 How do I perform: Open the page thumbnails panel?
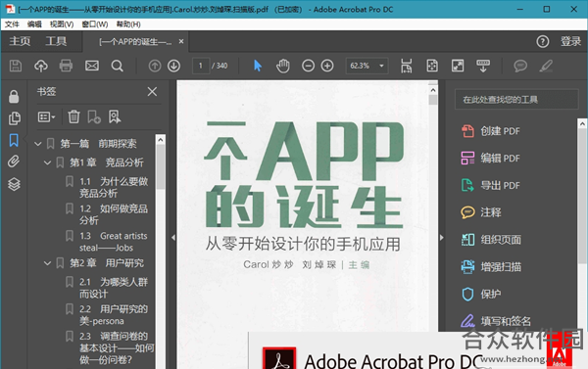[x=15, y=118]
